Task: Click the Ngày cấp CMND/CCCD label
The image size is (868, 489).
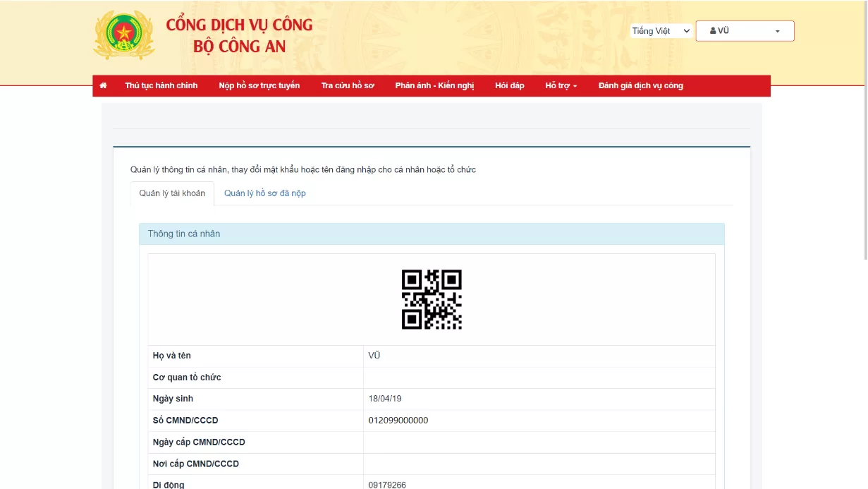Action: point(199,442)
